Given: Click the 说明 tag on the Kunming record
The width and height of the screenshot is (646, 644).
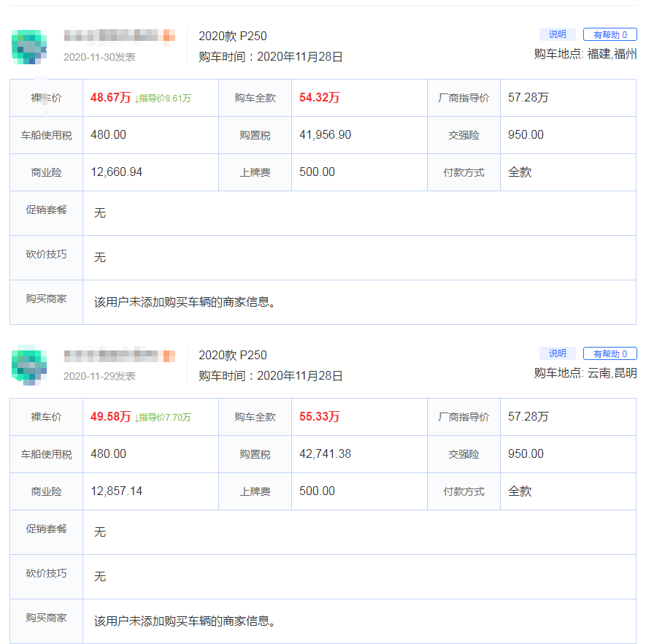Looking at the screenshot, I should (x=557, y=353).
